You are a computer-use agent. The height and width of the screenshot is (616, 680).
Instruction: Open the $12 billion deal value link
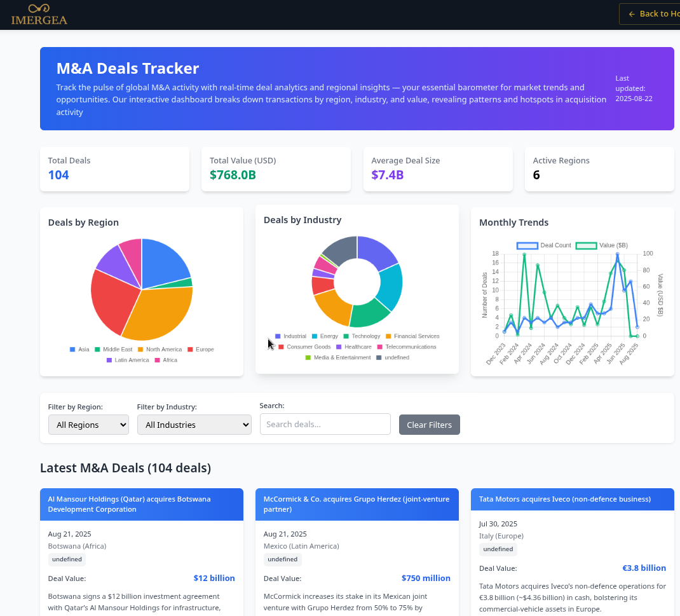[x=214, y=578]
